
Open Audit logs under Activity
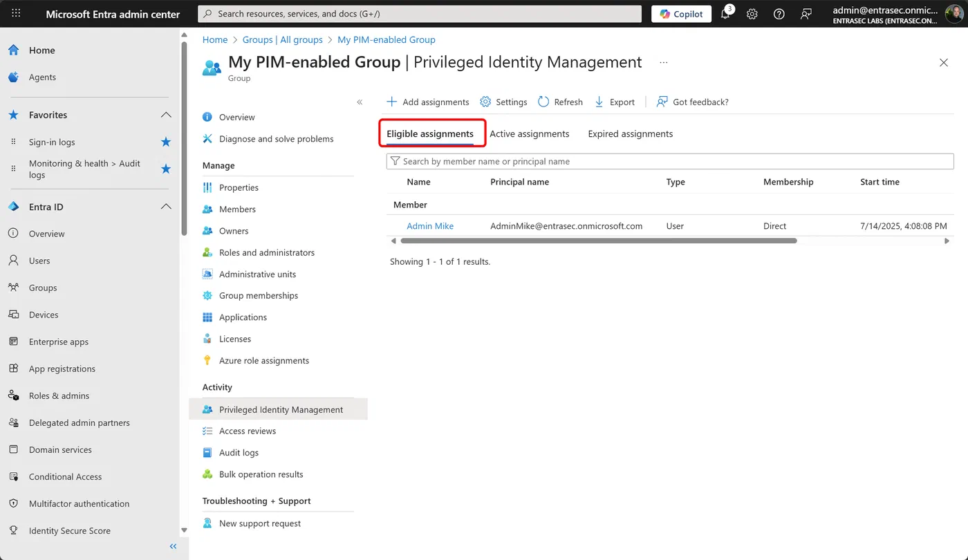coord(239,452)
